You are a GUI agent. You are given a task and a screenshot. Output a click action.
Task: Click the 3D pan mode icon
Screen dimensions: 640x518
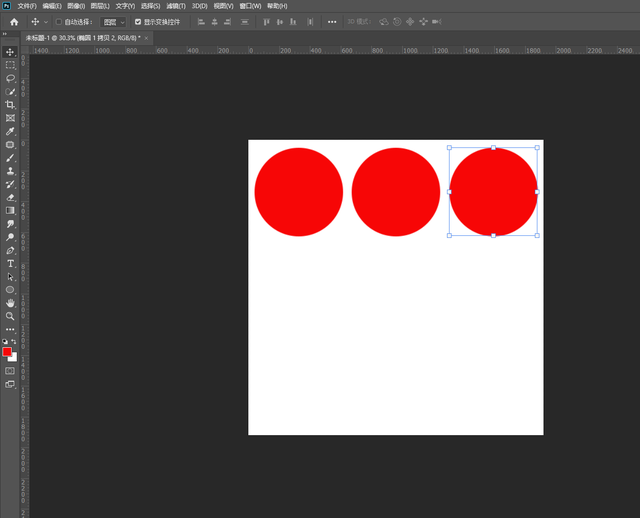click(410, 22)
